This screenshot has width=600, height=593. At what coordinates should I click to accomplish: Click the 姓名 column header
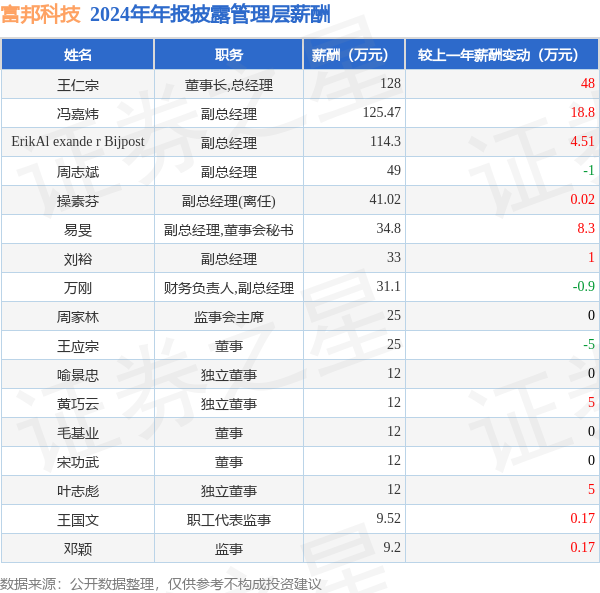pyautogui.click(x=78, y=55)
